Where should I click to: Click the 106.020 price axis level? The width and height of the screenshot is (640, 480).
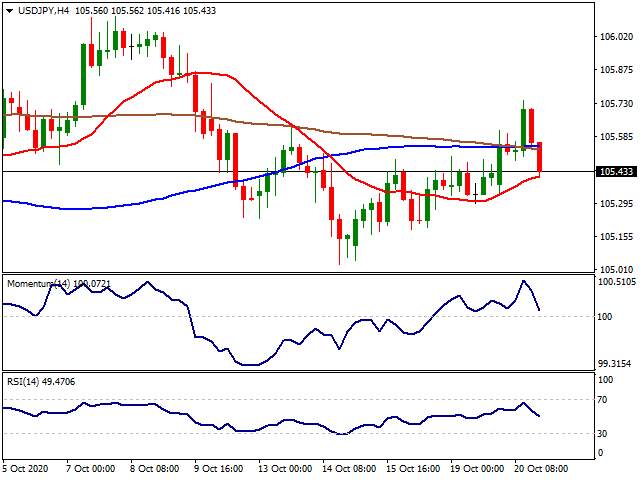click(x=616, y=37)
